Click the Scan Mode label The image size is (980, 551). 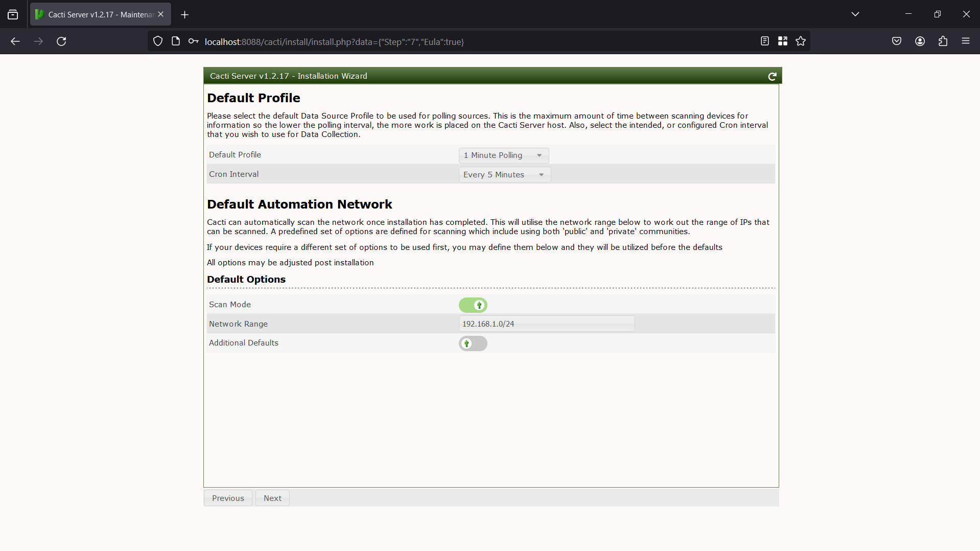(x=230, y=305)
